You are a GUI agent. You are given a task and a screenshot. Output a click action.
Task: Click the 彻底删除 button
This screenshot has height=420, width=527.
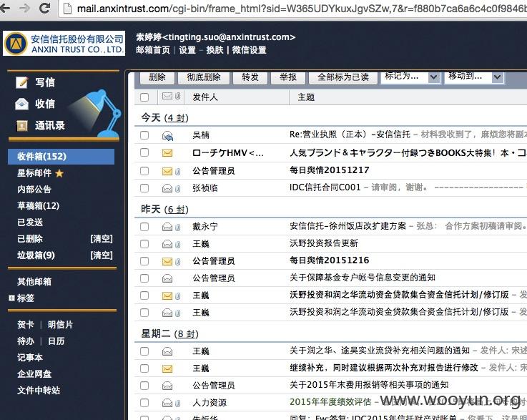[x=204, y=77]
